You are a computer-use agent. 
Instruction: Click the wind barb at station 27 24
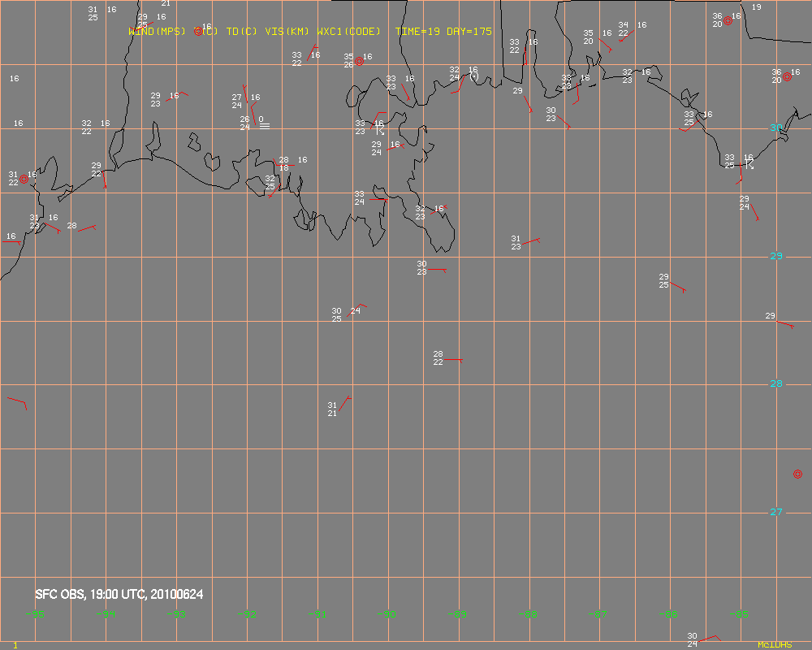coord(245,94)
